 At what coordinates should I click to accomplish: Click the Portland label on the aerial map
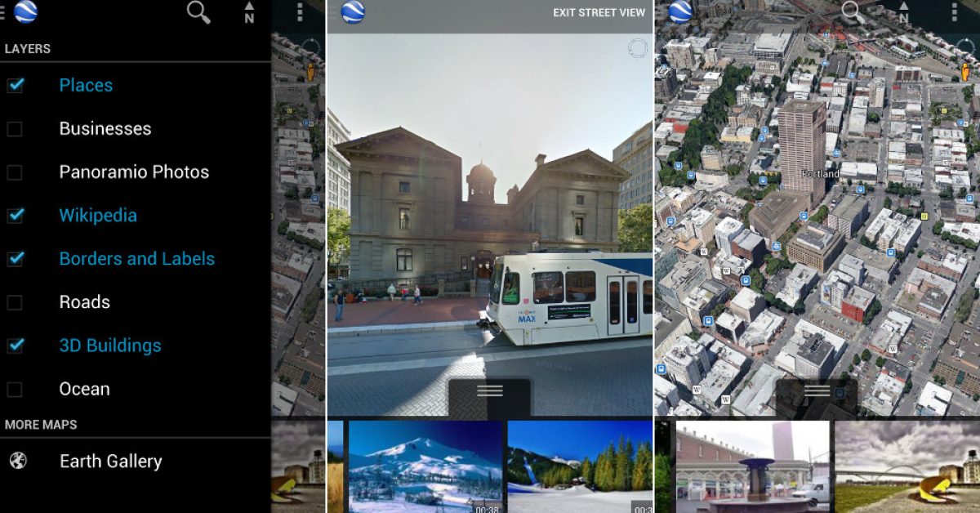819,174
